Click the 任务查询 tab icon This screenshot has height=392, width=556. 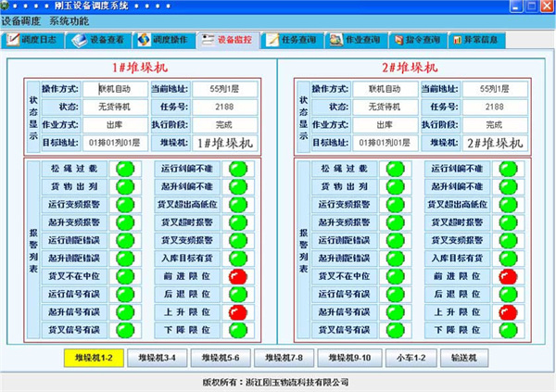[x=271, y=40]
